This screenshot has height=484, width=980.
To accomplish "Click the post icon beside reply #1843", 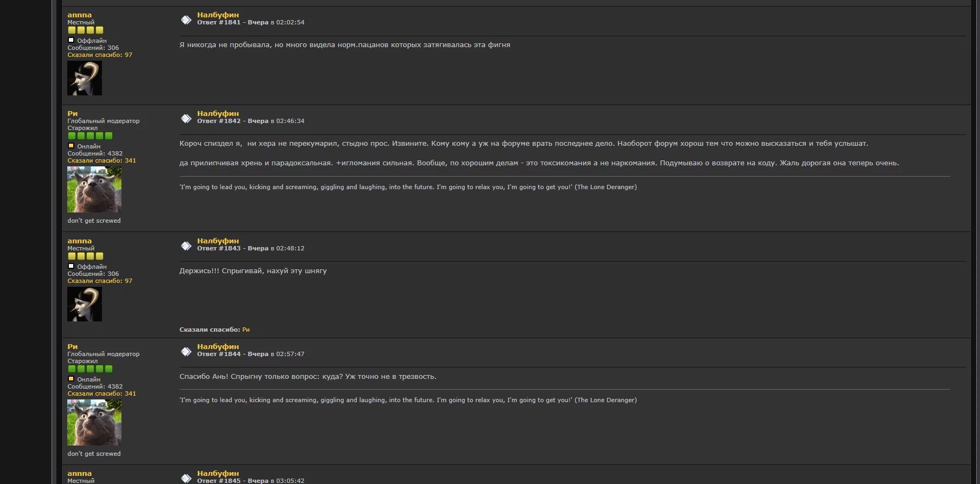I will pos(186,246).
